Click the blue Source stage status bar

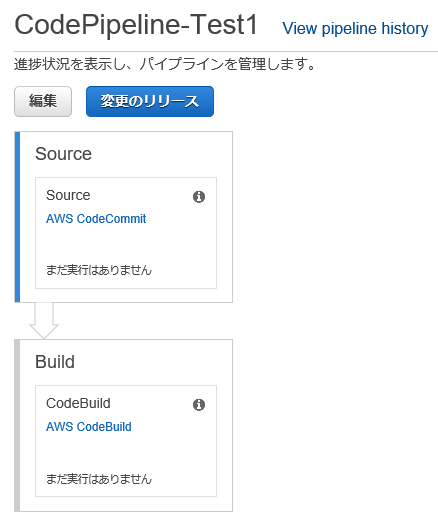[17, 217]
